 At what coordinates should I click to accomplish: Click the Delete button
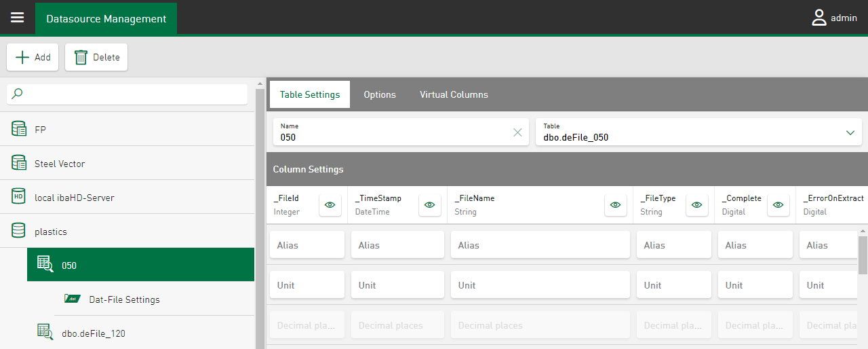click(96, 58)
